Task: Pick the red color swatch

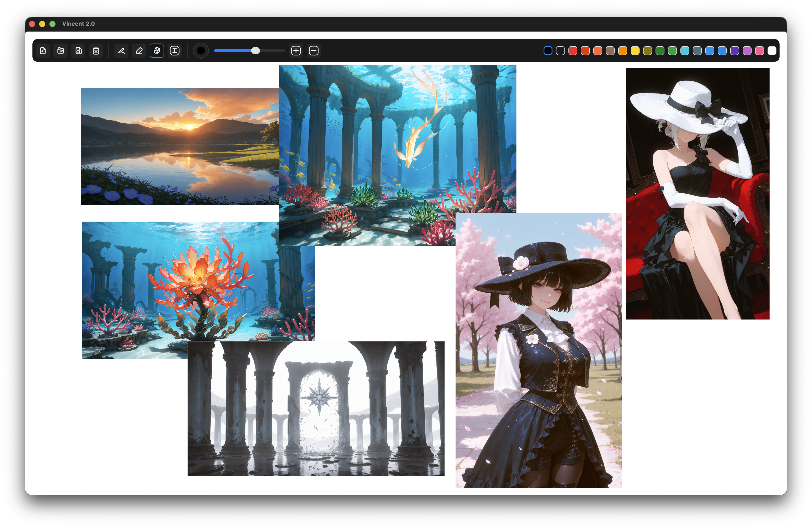Action: (x=573, y=51)
